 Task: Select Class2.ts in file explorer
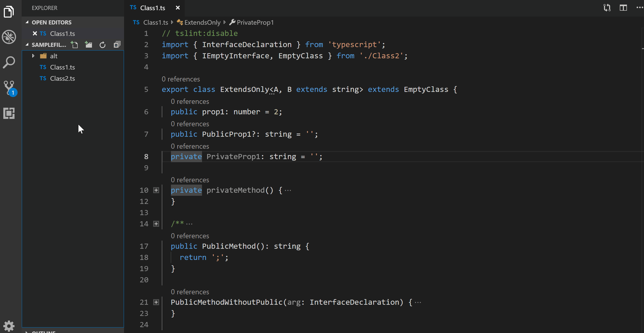pyautogui.click(x=63, y=78)
